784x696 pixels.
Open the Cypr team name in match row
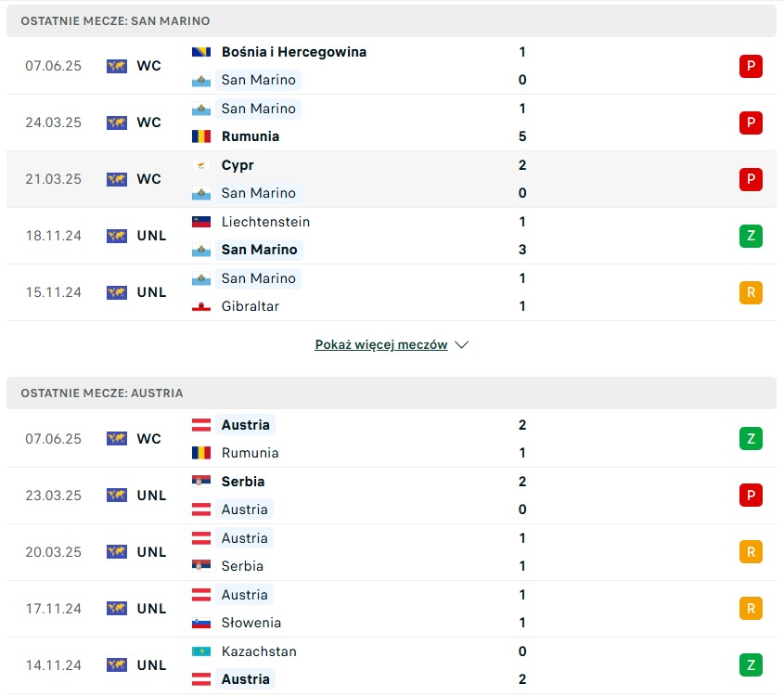click(238, 165)
